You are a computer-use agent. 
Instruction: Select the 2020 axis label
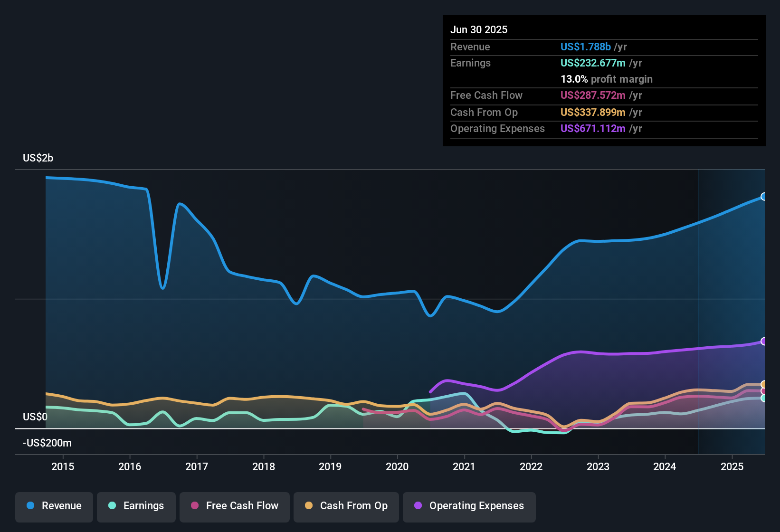coord(398,466)
